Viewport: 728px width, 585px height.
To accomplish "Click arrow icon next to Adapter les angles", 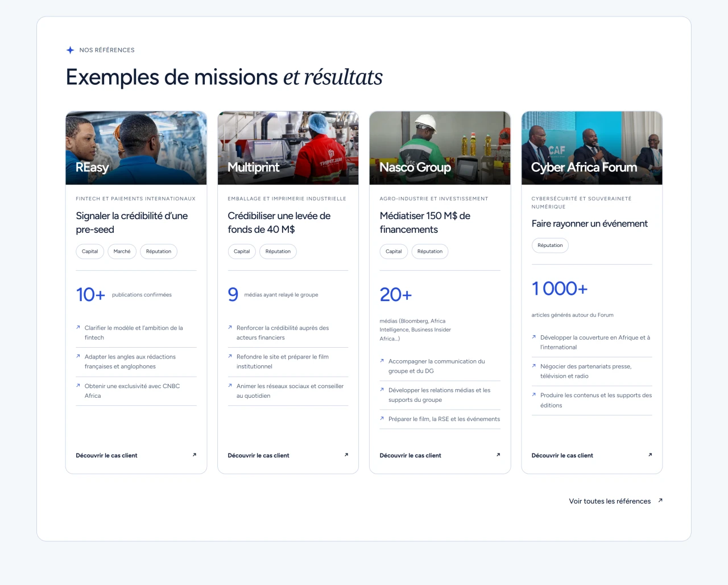I will click(x=78, y=356).
